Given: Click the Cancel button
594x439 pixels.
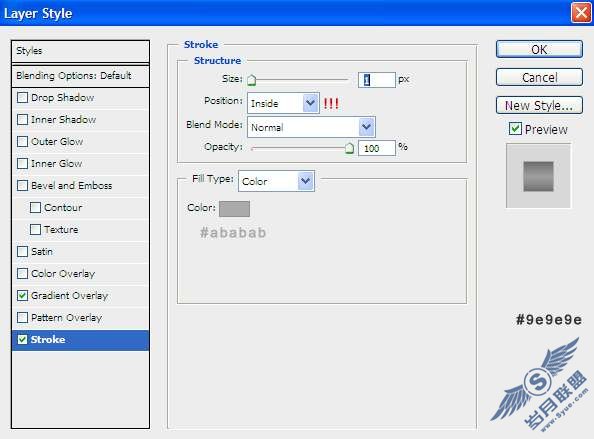Looking at the screenshot, I should click(539, 77).
